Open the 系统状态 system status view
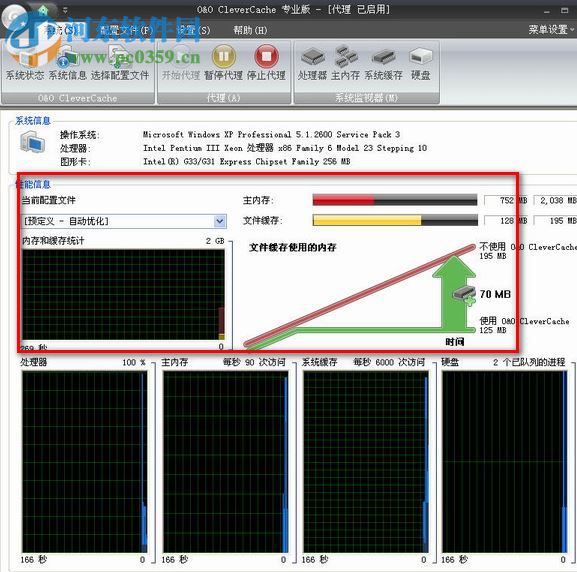Image resolution: width=577 pixels, height=572 pixels. pyautogui.click(x=25, y=64)
